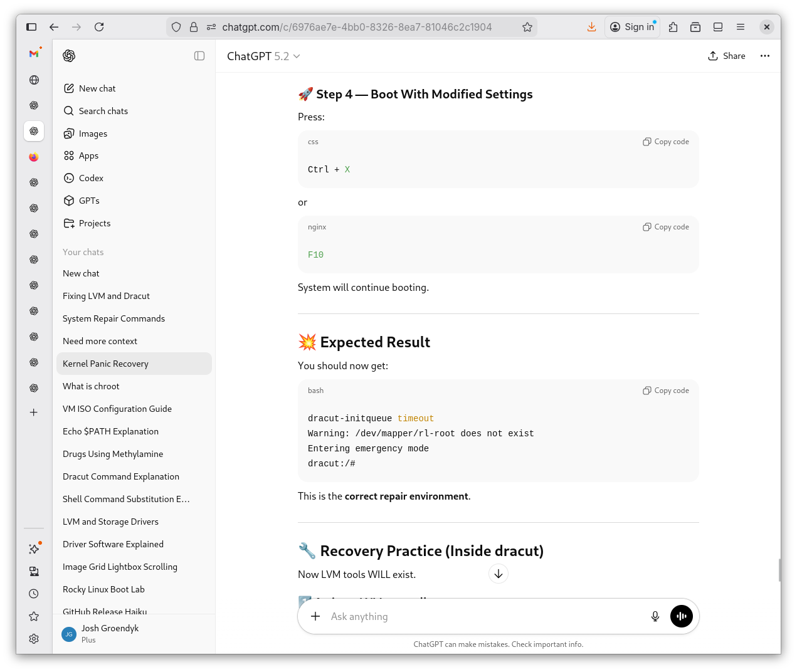Click the Share button
This screenshot has width=797, height=672.
pos(727,56)
